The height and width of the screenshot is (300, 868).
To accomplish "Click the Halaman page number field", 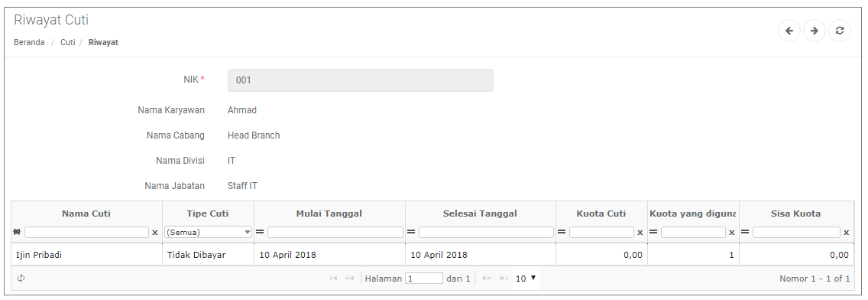I will pyautogui.click(x=424, y=279).
